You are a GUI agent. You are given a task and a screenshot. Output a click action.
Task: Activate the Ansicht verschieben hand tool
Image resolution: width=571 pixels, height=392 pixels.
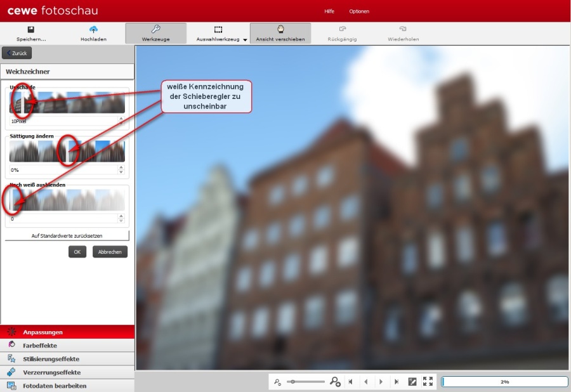280,33
